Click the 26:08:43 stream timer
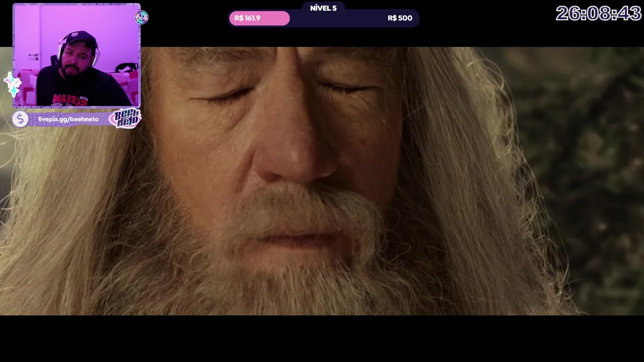Image resolution: width=644 pixels, height=362 pixels. (598, 14)
